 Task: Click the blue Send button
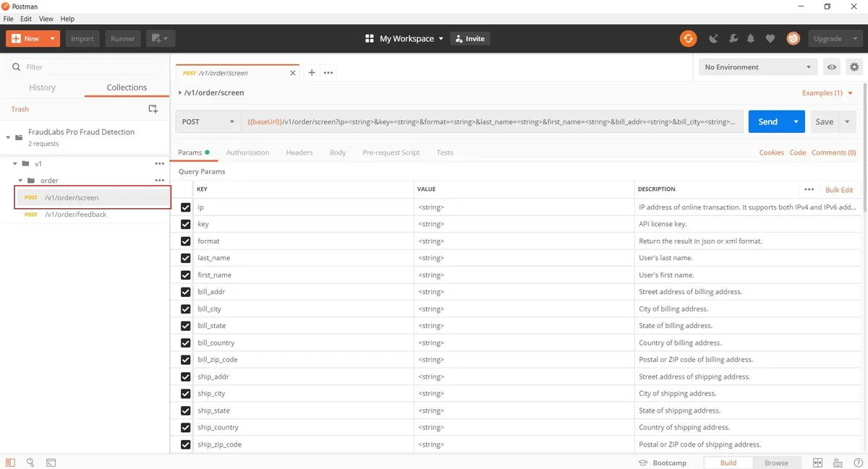click(x=767, y=122)
